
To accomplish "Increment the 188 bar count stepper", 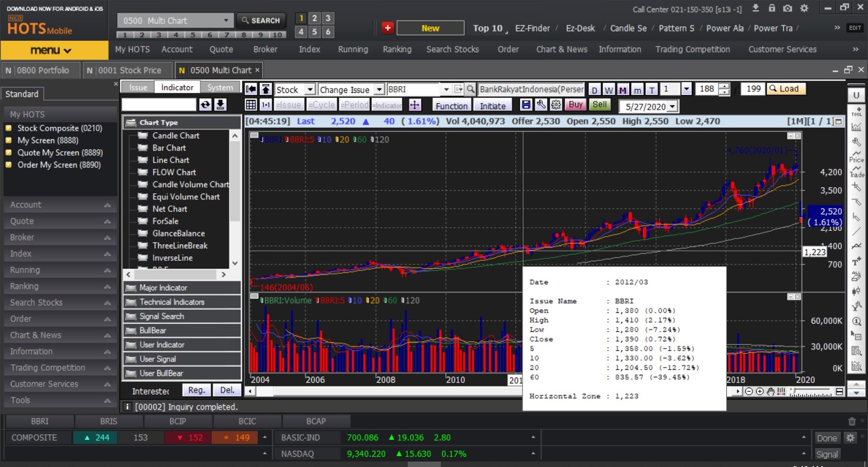I will click(x=724, y=87).
